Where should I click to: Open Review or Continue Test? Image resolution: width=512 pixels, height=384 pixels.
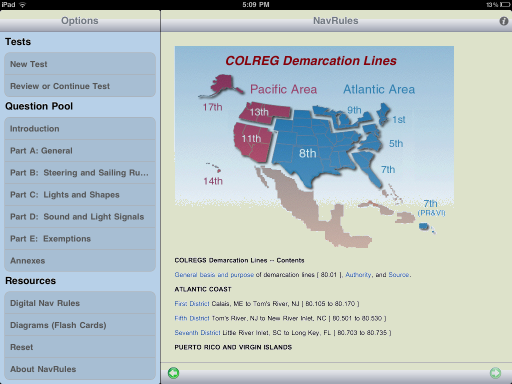click(80, 86)
